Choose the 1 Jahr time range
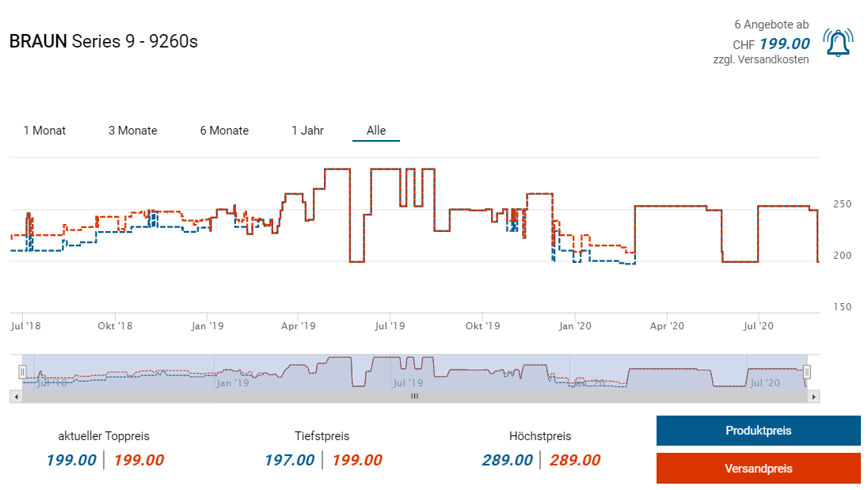Screen dimensions: 868x490 (307, 131)
